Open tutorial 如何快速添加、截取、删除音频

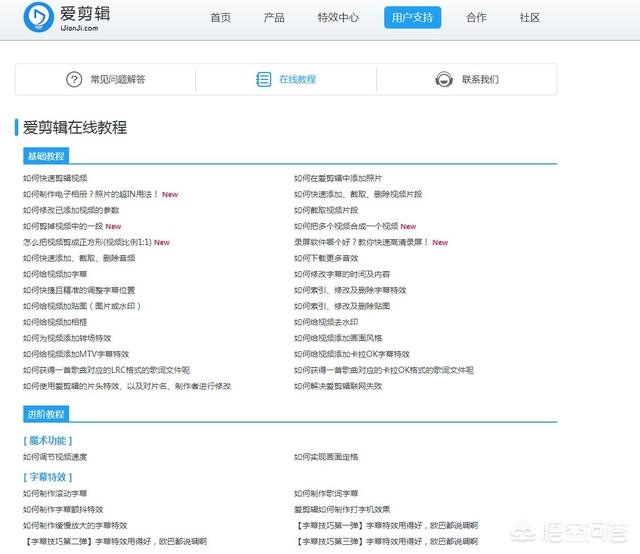point(79,258)
